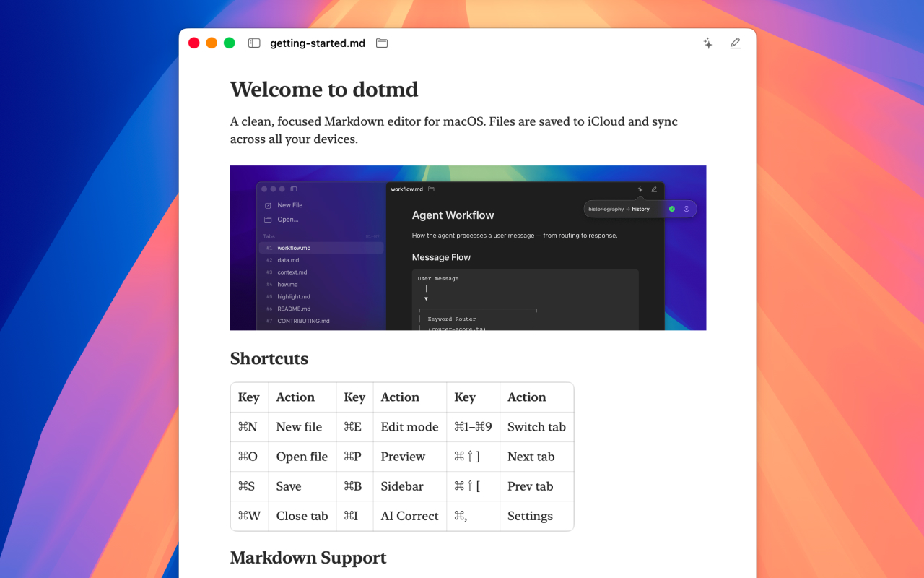This screenshot has width=924, height=578.
Task: Switch to edit mode with pencil icon
Action: [736, 43]
